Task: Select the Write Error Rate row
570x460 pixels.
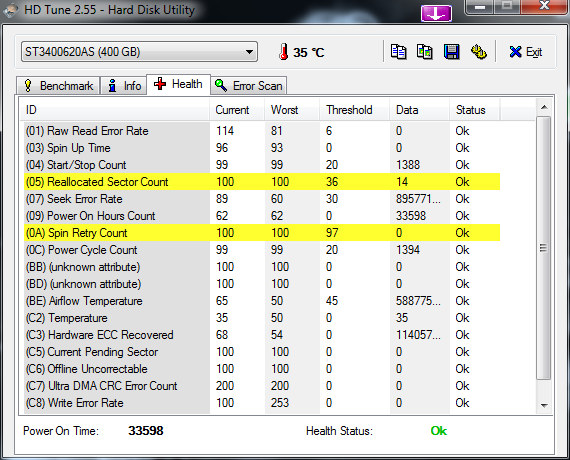Action: [262, 403]
